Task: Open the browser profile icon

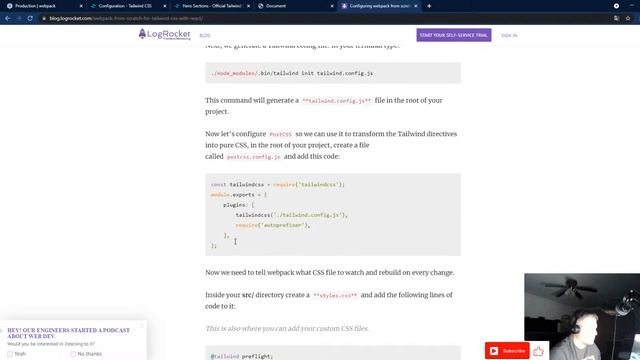Action: (616, 6)
